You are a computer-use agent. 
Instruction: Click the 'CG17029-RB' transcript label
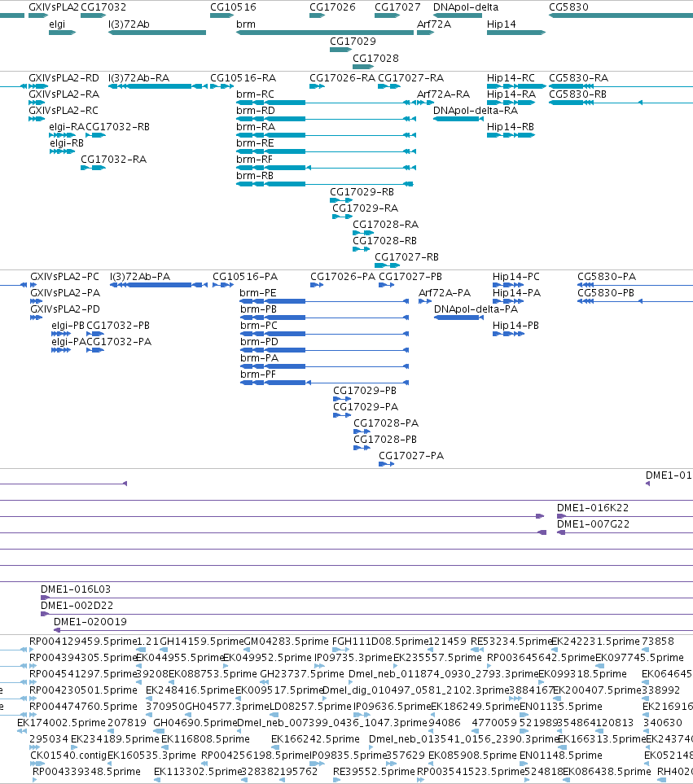tap(362, 192)
